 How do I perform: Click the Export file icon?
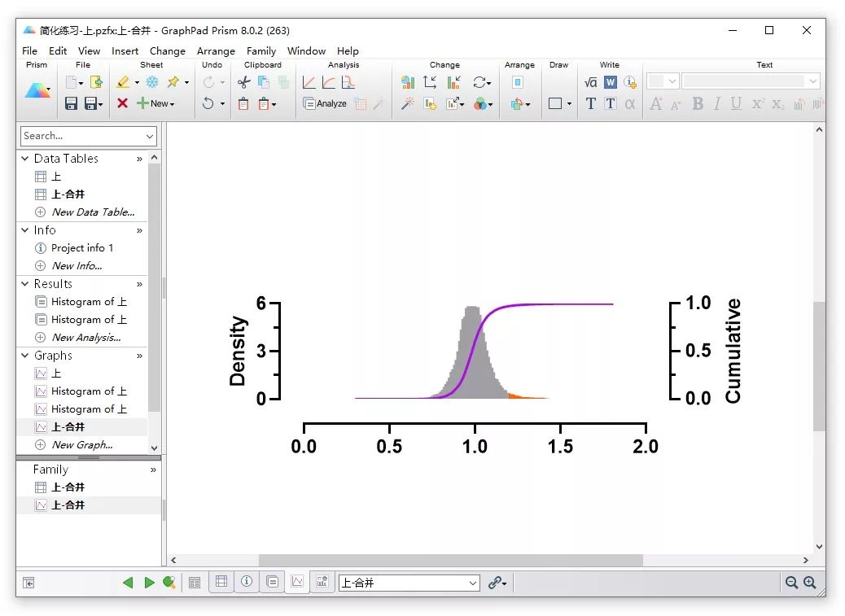tap(96, 82)
